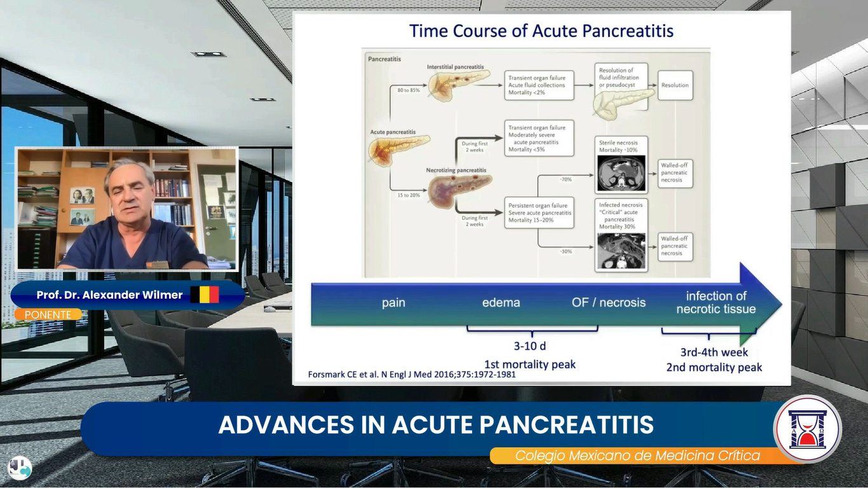This screenshot has height=488, width=868.
Task: Click the Advances in Acute Pancreatitis title banner
Action: click(436, 425)
